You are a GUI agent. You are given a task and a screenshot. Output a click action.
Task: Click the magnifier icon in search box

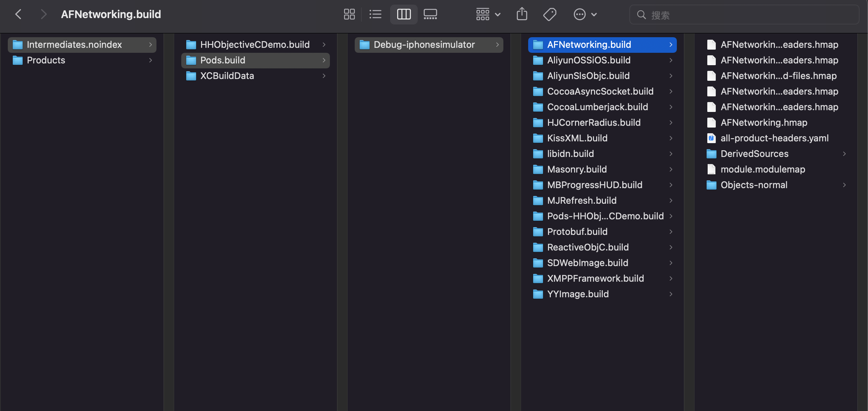tap(641, 15)
